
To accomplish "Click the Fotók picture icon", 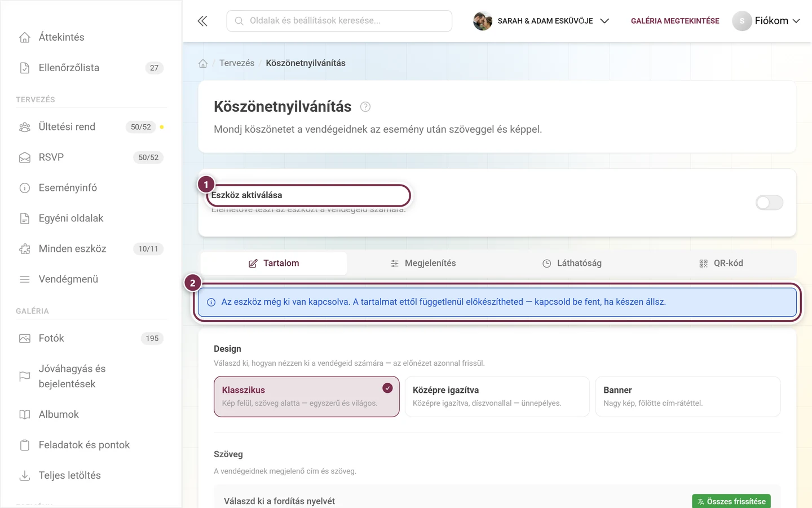I will (25, 339).
